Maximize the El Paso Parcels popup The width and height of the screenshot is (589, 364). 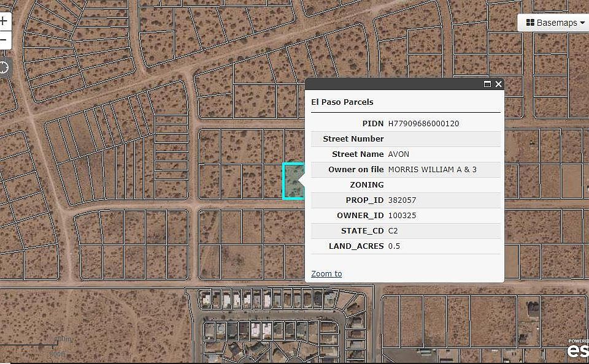coord(487,84)
